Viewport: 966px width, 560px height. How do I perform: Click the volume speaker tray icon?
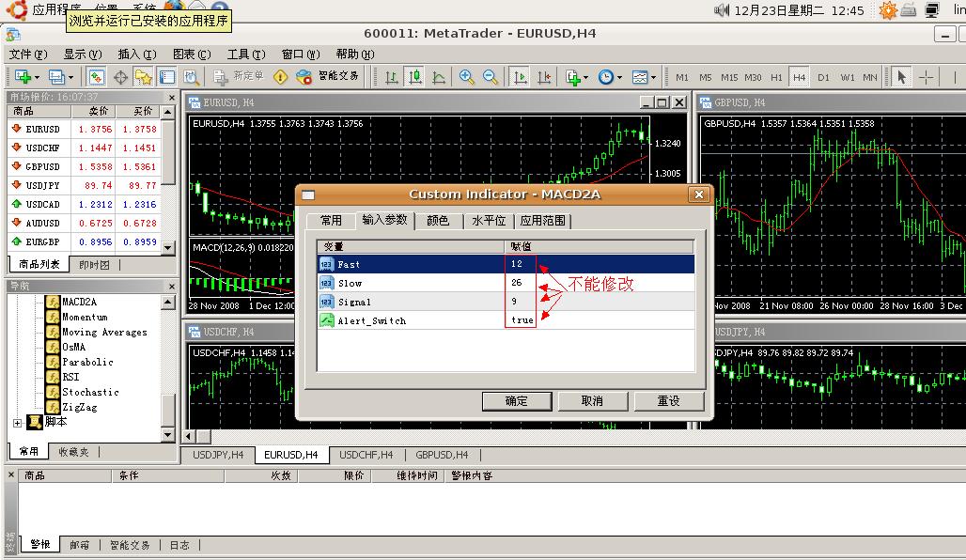(x=722, y=9)
